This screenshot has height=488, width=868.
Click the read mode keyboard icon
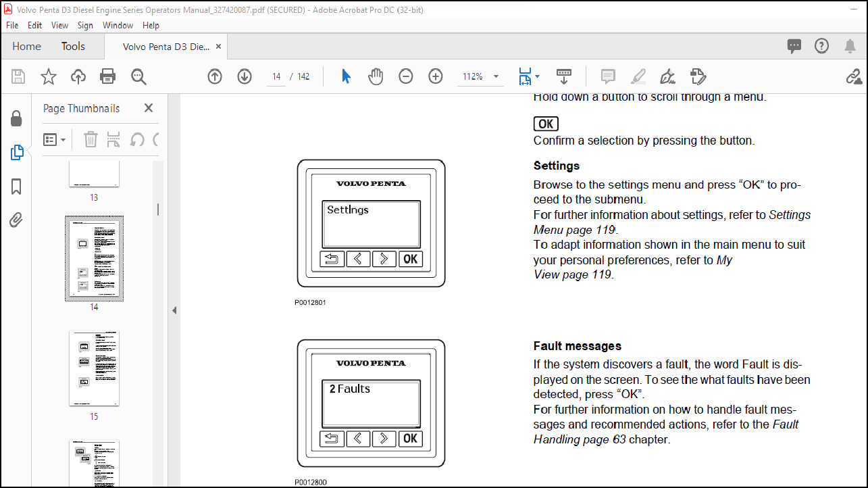pos(564,76)
